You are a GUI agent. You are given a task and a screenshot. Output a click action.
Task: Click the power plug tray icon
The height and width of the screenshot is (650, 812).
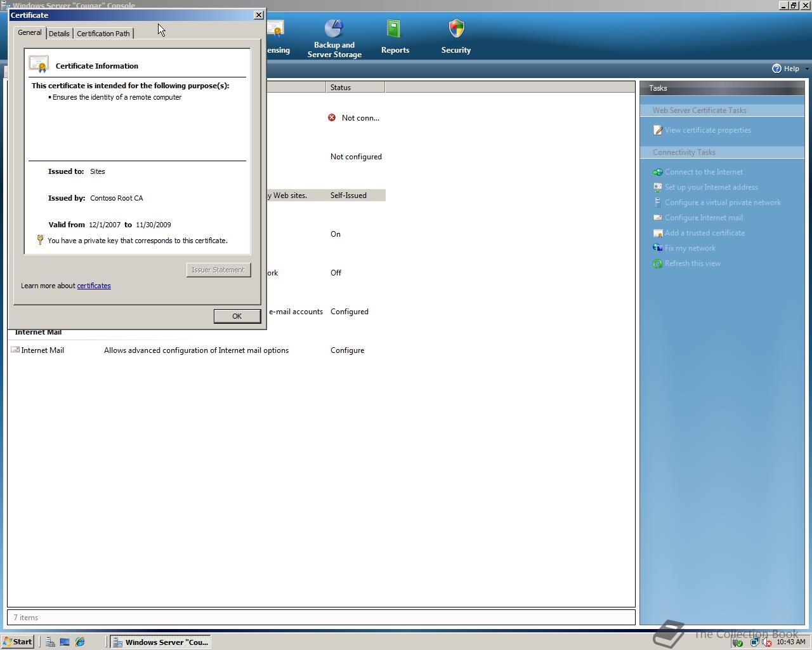pyautogui.click(x=738, y=642)
